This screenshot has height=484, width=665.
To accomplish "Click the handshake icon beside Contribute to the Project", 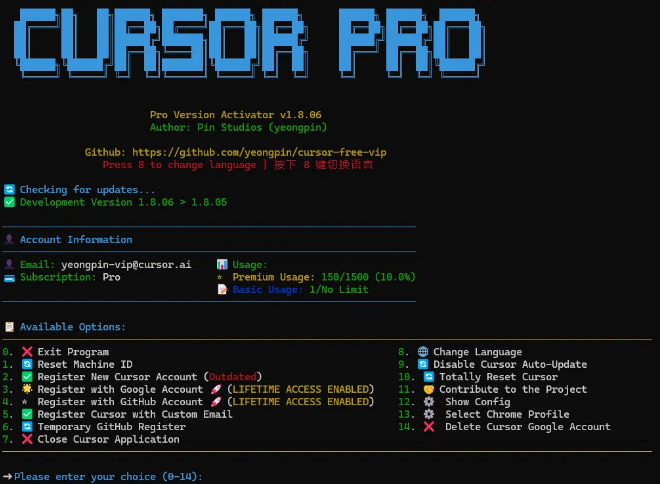I will [x=428, y=389].
